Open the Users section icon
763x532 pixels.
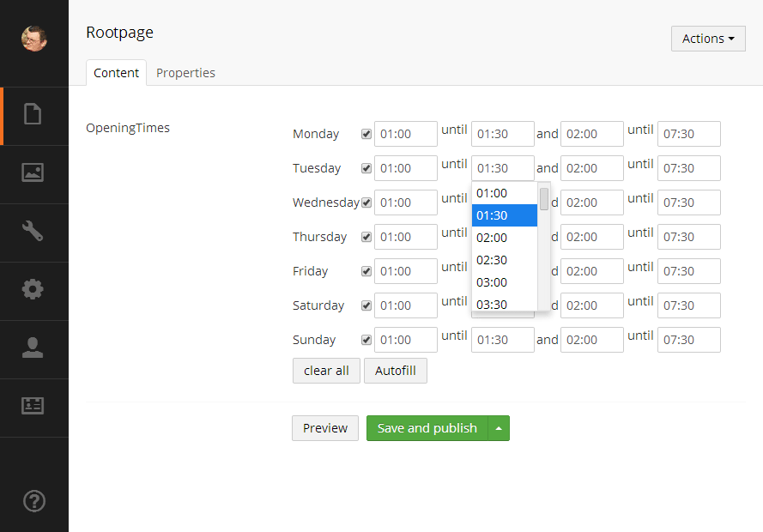[x=33, y=348]
